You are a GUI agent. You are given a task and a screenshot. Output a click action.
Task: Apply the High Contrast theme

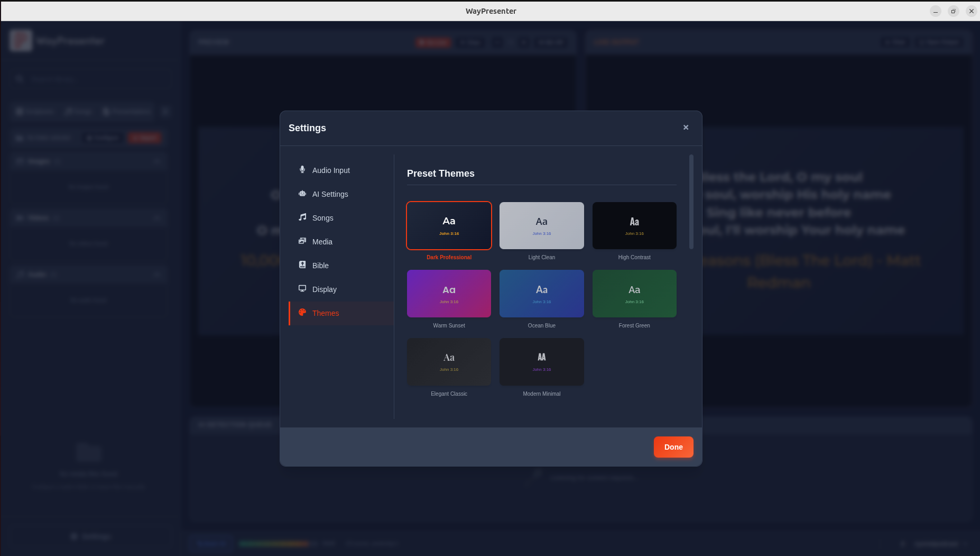point(634,225)
